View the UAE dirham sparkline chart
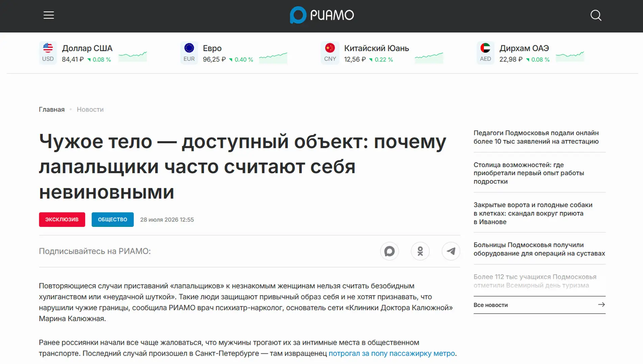The height and width of the screenshot is (364, 643). point(570,56)
